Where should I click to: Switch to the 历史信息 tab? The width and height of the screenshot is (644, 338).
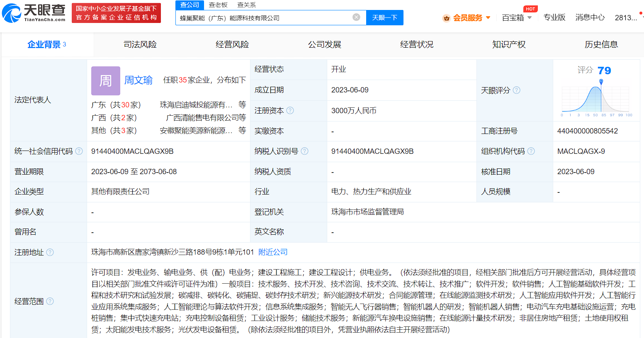pos(601,44)
